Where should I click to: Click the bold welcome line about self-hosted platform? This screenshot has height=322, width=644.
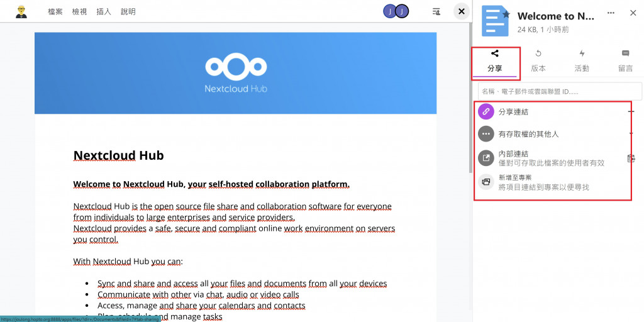pyautogui.click(x=211, y=184)
